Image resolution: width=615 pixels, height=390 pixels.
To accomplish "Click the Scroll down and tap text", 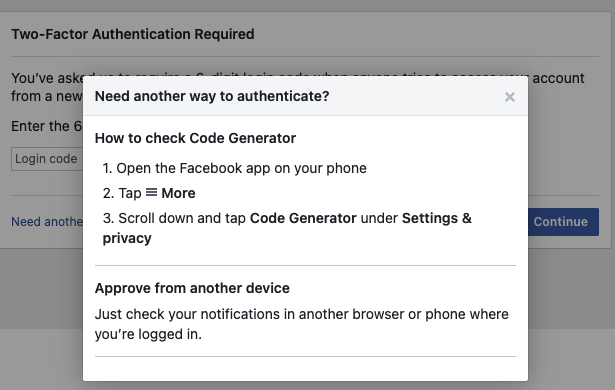I will pyautogui.click(x=182, y=218).
